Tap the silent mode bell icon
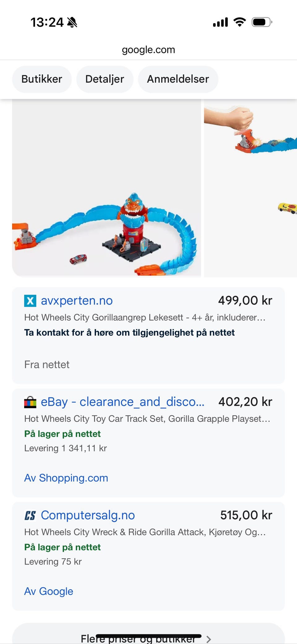Image resolution: width=297 pixels, height=644 pixels. tap(72, 22)
